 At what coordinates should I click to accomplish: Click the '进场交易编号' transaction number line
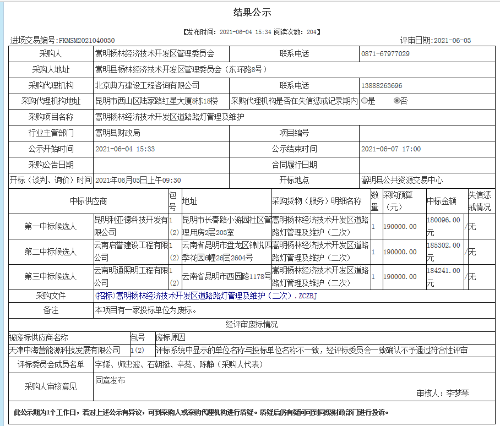63,41
